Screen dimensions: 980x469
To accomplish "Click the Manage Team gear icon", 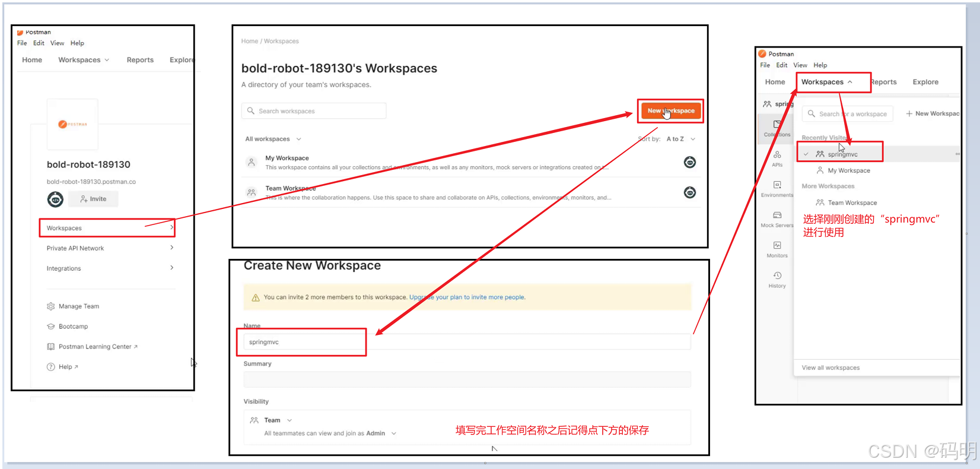I will coord(50,306).
